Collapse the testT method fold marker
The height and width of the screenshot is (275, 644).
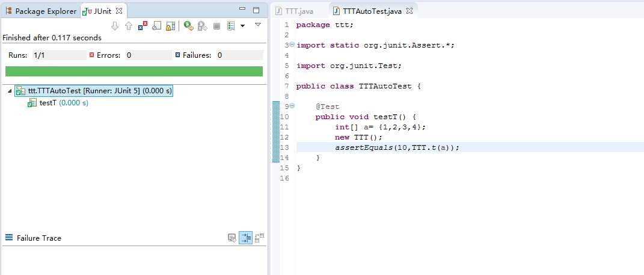click(292, 106)
